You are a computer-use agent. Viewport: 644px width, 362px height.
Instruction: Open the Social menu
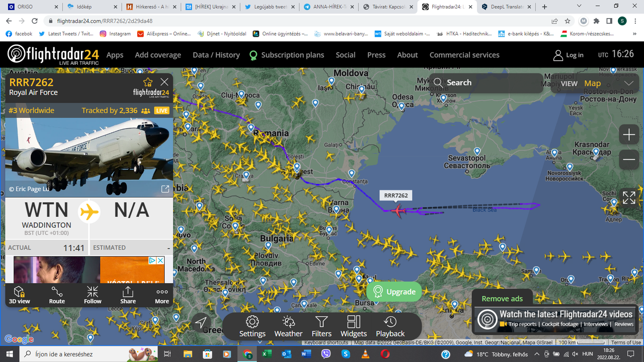point(346,55)
